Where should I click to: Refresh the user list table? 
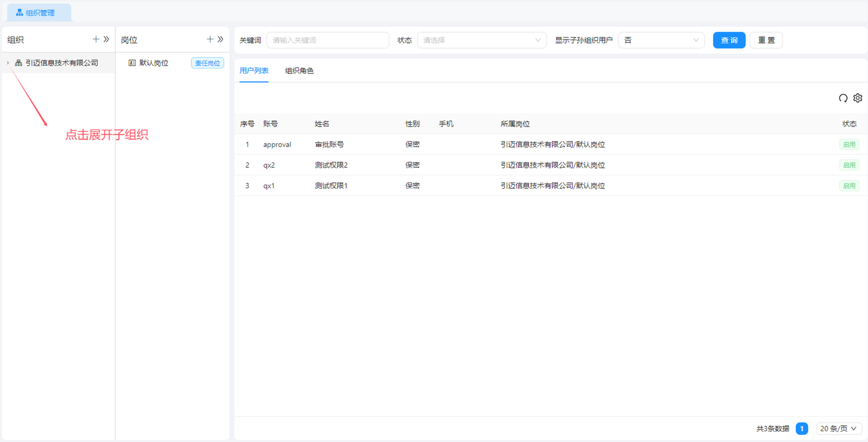[x=843, y=98]
